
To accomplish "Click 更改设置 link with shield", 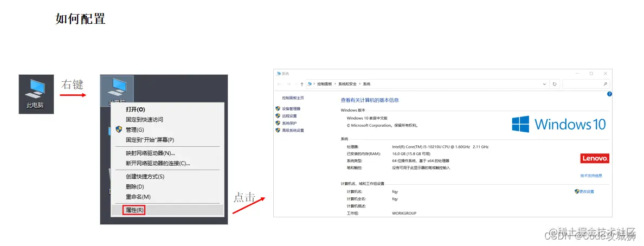I will pyautogui.click(x=587, y=191).
